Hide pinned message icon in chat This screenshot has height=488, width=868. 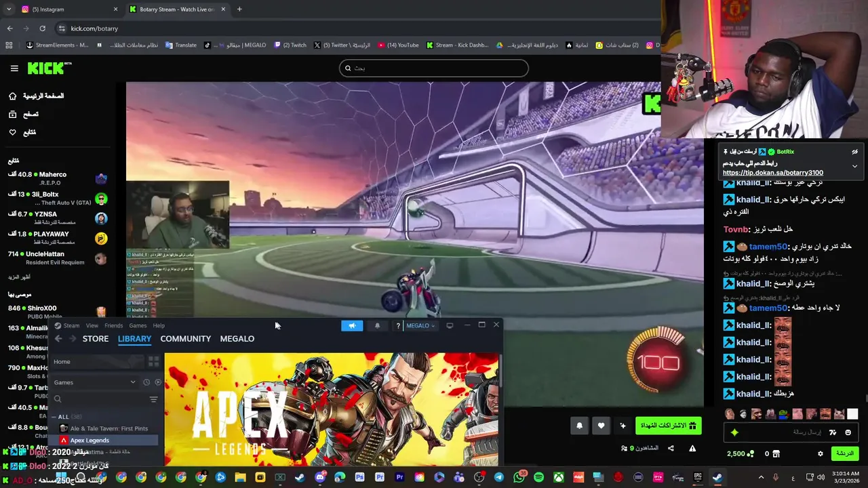(x=854, y=152)
